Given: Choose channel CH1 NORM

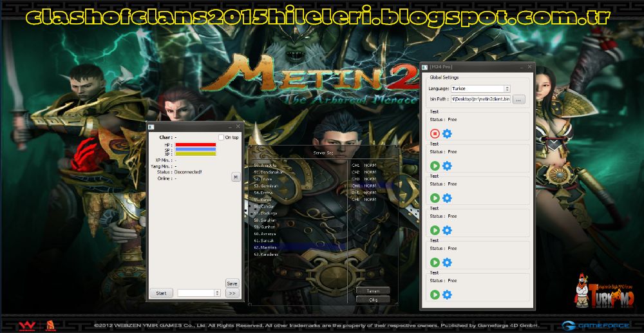Looking at the screenshot, I should click(x=364, y=165).
